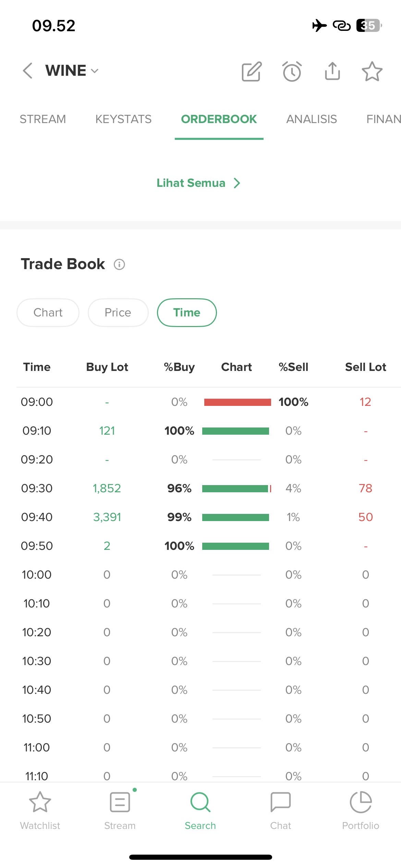The height and width of the screenshot is (868, 401).
Task: Switch to the STREAM tab
Action: point(43,119)
